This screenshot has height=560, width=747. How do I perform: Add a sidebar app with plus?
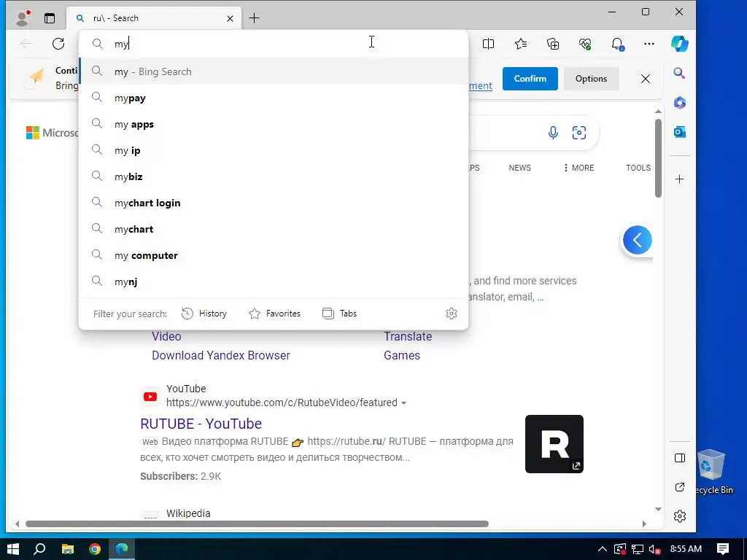point(680,179)
